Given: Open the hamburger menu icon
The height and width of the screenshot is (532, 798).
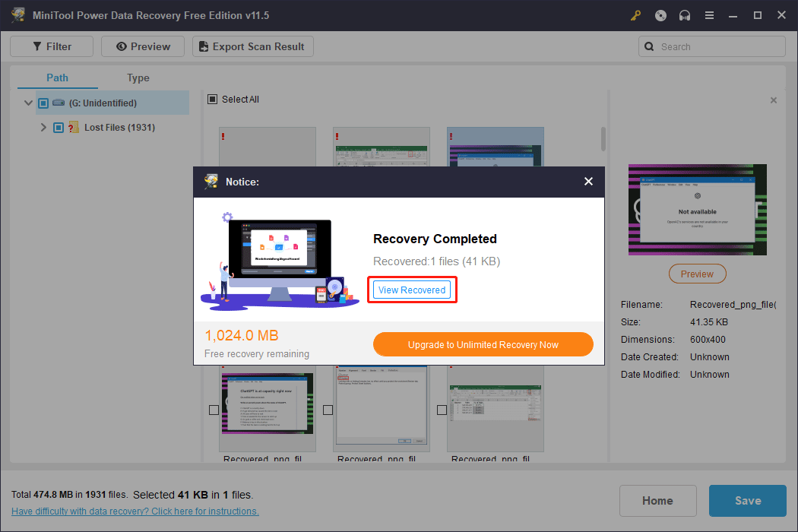Looking at the screenshot, I should (709, 15).
